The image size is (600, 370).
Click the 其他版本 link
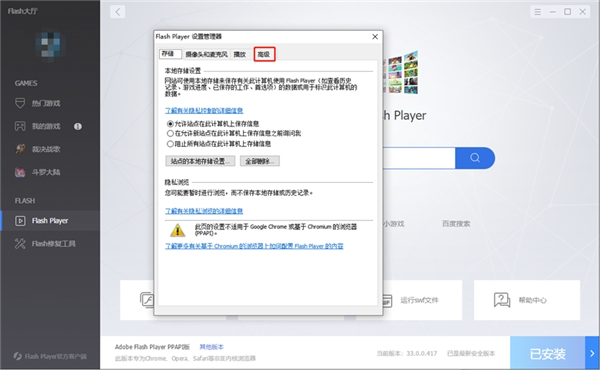point(212,347)
